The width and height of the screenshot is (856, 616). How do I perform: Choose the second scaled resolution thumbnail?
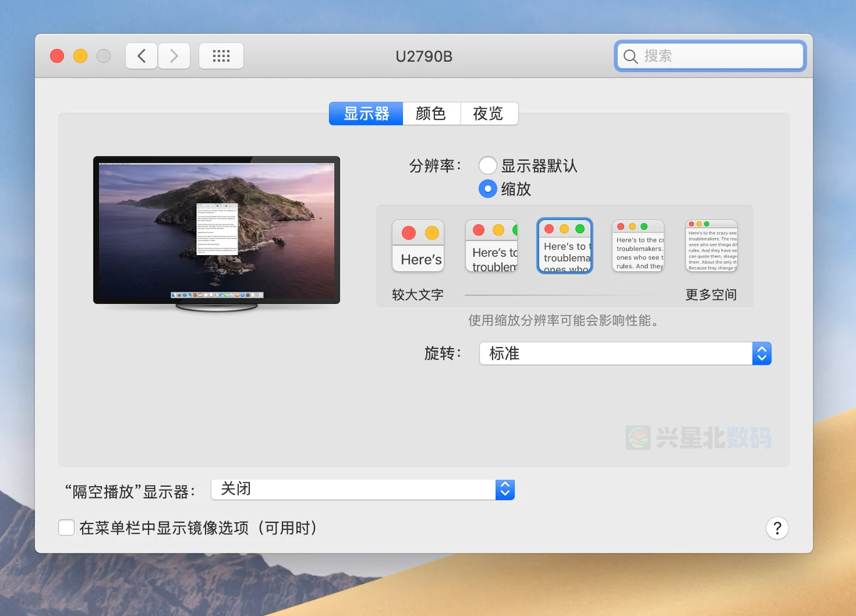point(491,246)
